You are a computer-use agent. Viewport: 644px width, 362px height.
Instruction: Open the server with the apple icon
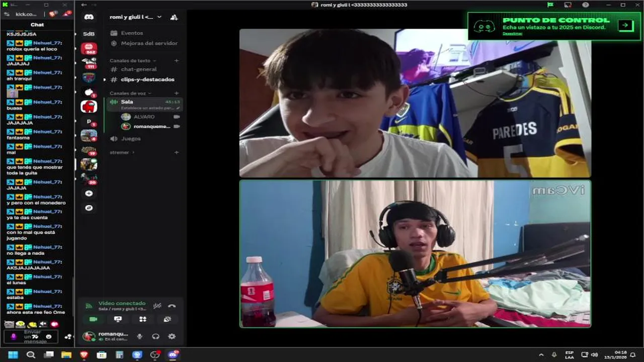point(89,92)
